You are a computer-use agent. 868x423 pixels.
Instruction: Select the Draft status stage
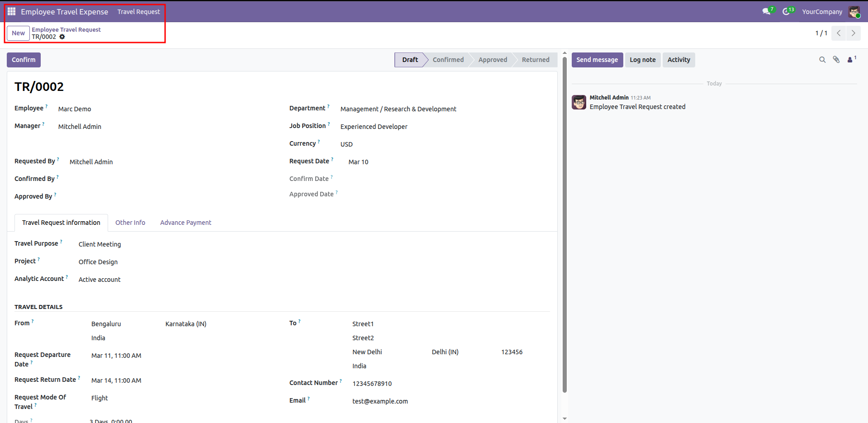tap(410, 60)
